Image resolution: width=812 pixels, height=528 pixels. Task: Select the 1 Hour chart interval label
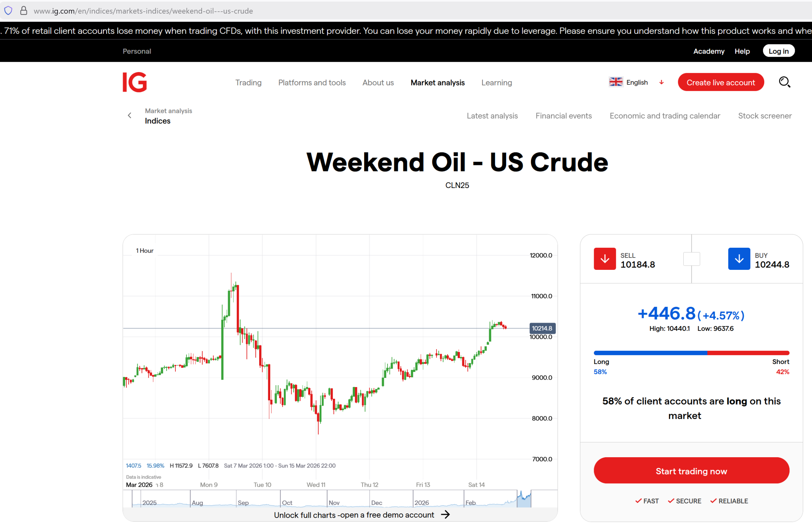click(x=145, y=251)
